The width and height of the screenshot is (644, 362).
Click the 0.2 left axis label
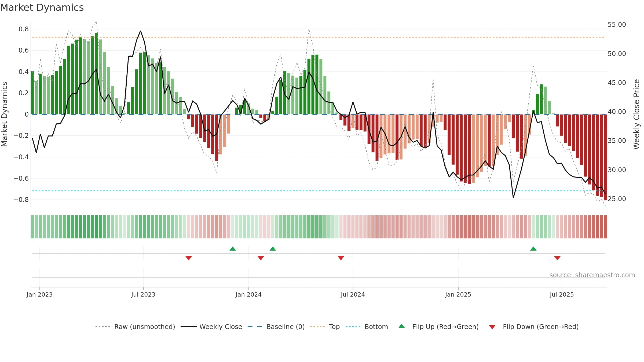tap(24, 93)
